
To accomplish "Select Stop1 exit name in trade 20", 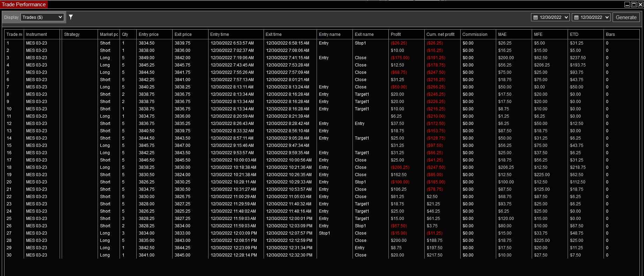I will pyautogui.click(x=360, y=182).
